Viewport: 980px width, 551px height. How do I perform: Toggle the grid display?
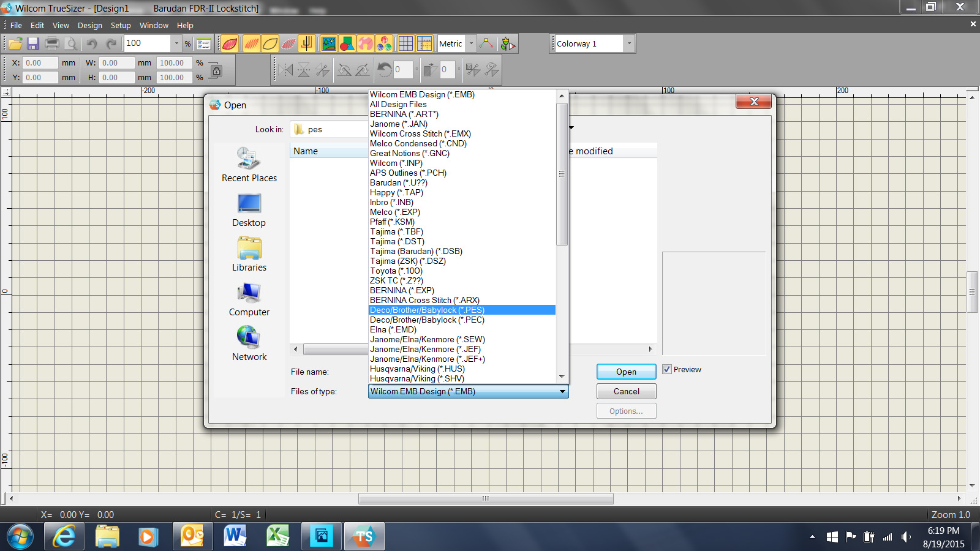click(405, 43)
